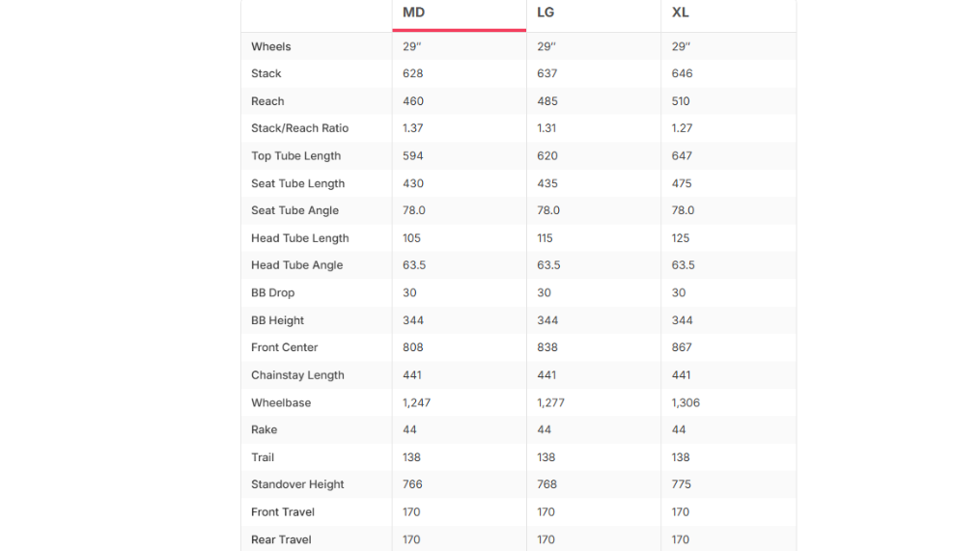The image size is (980, 551).
Task: Click the BB Drop row label
Action: tap(272, 293)
